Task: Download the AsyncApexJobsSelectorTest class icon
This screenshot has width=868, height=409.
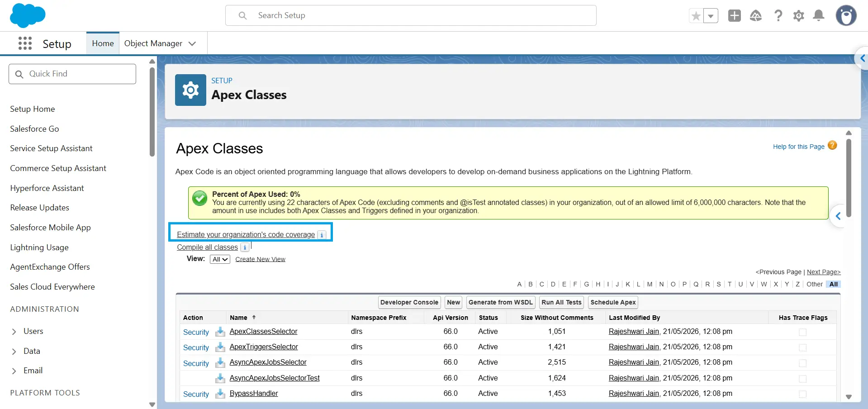Action: point(220,378)
